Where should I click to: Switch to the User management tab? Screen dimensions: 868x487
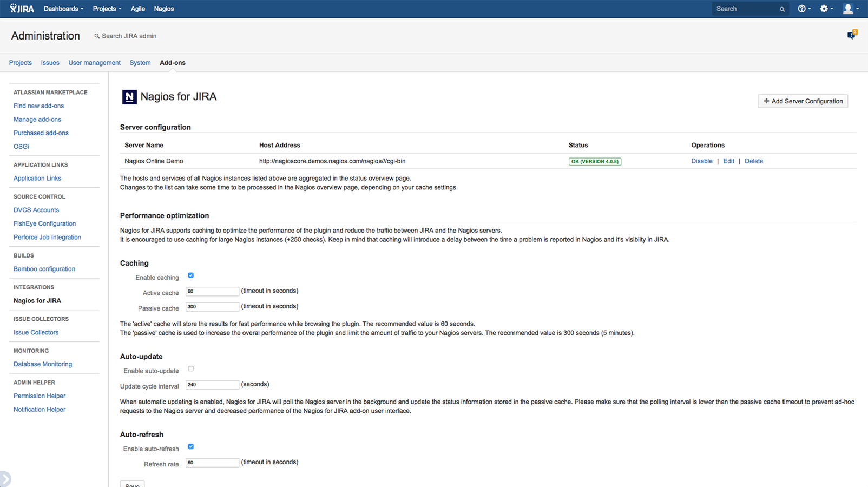(x=94, y=63)
